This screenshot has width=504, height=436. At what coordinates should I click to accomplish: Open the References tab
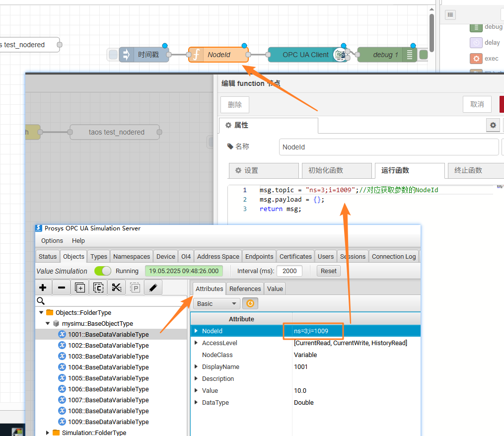pyautogui.click(x=245, y=289)
